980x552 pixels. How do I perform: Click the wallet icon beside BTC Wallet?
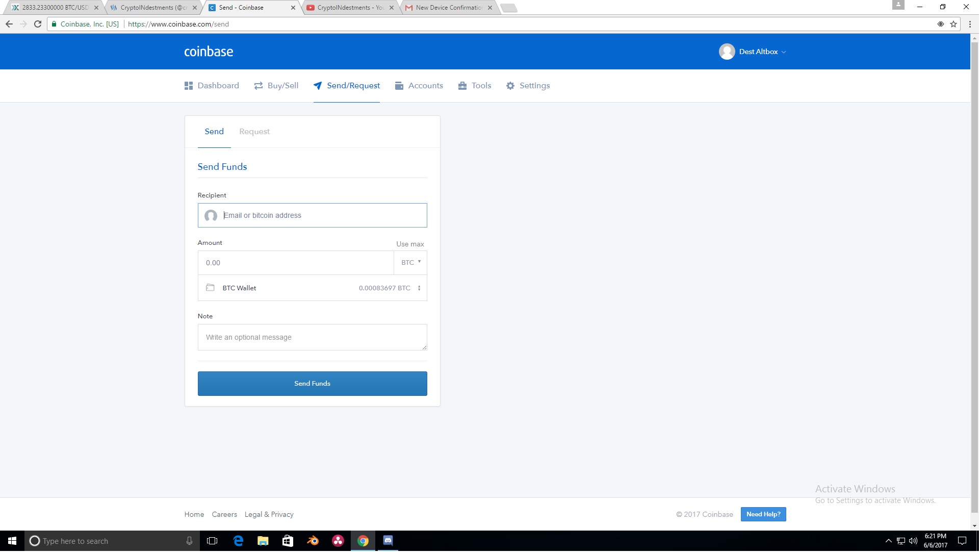pyautogui.click(x=210, y=288)
